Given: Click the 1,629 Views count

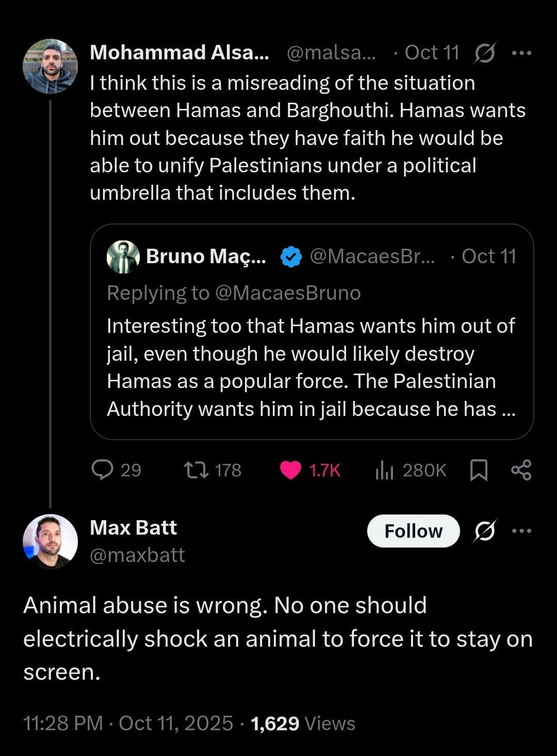Looking at the screenshot, I should pyautogui.click(x=303, y=723).
